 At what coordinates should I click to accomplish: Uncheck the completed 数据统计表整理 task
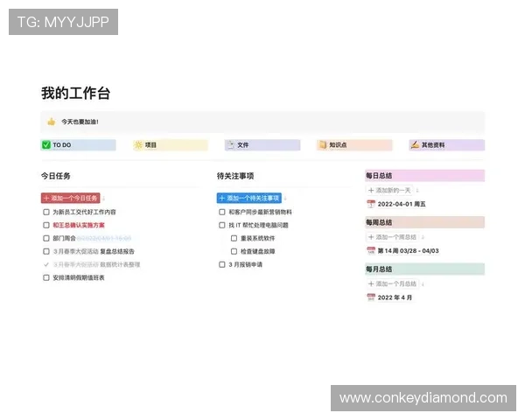(x=46, y=264)
